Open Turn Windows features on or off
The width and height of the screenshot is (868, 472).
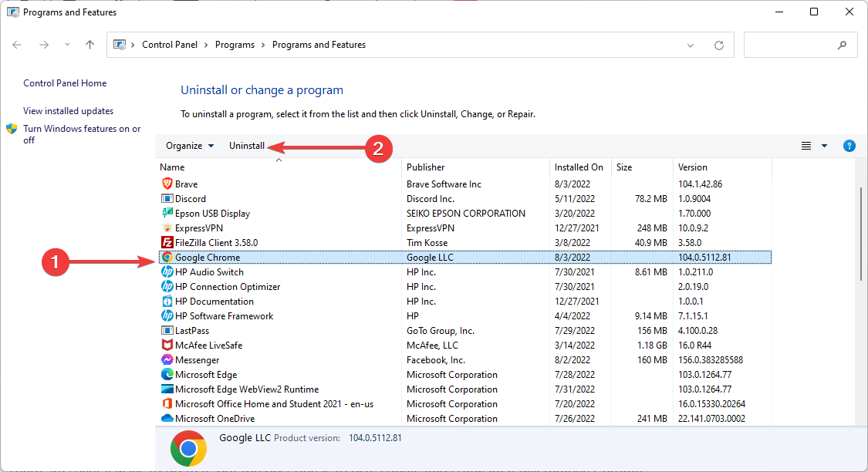tap(82, 134)
